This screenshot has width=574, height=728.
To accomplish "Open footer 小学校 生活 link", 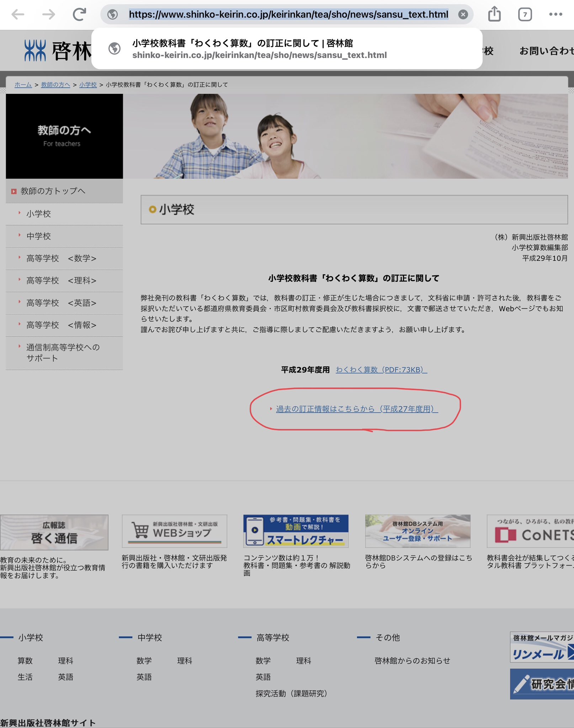I will click(x=25, y=677).
